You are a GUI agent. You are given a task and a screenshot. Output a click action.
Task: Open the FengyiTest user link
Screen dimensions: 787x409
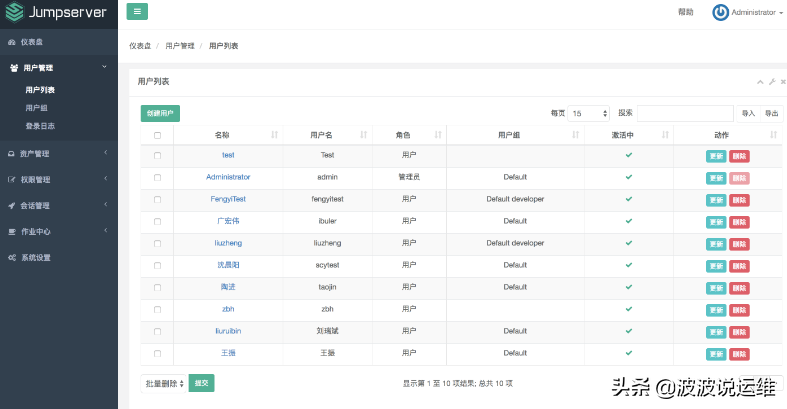point(228,199)
